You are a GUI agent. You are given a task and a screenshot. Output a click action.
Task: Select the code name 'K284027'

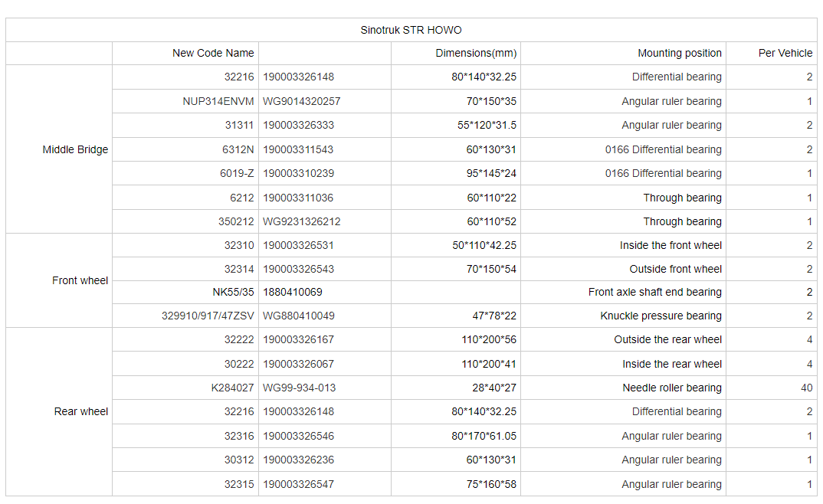coord(232,388)
